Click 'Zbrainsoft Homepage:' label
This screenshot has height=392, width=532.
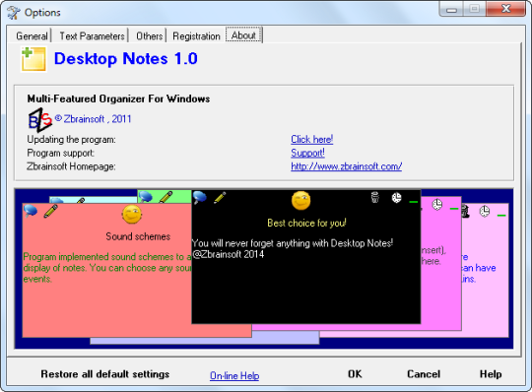[71, 166]
